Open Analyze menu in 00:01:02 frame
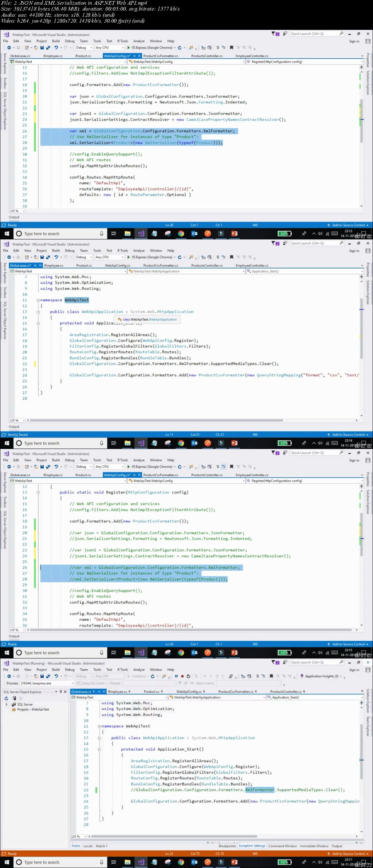The width and height of the screenshot is (373, 868). click(x=139, y=41)
